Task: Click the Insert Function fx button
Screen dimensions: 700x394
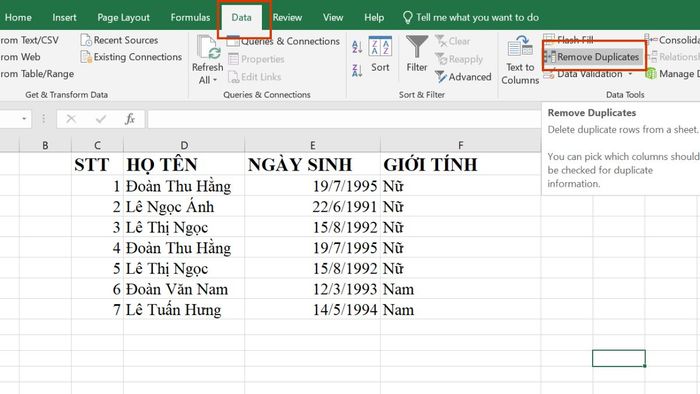Action: [130, 119]
